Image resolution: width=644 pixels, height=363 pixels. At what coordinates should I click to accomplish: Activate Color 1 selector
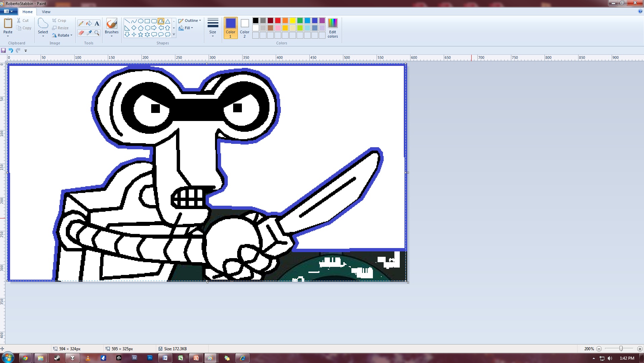230,28
